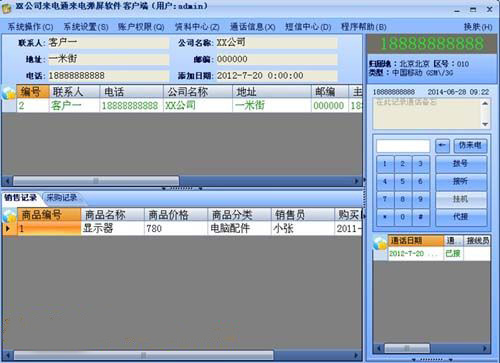Click the dial number input field
Screen dimensions: 500x363
(403, 146)
